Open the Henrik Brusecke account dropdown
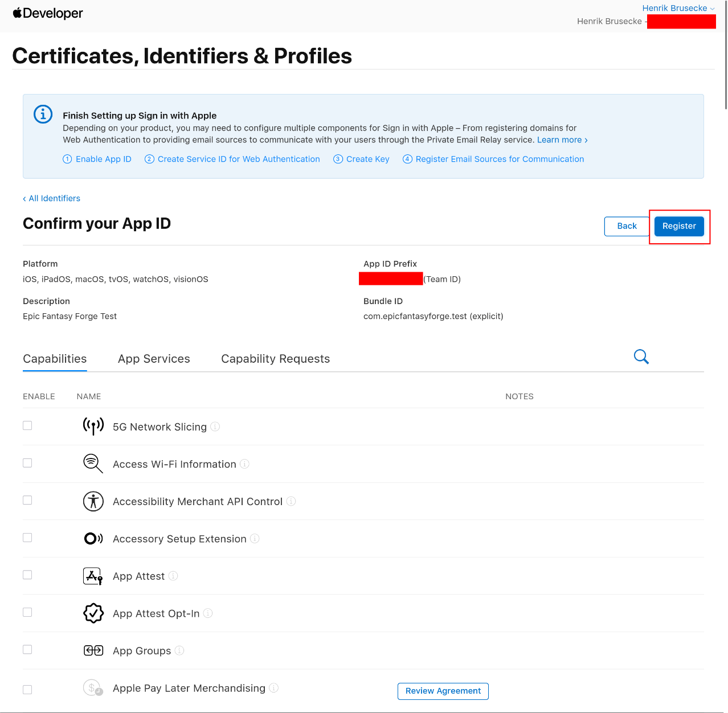Viewport: 728px width, 713px height. 678,8
